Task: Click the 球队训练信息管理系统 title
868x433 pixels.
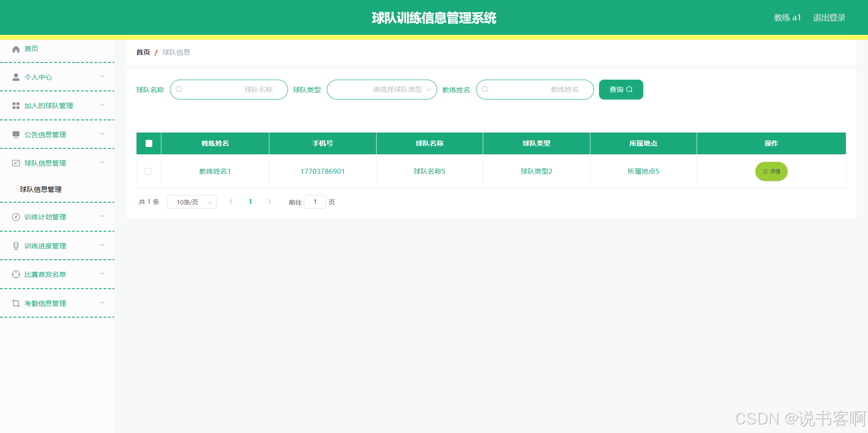Action: (x=434, y=18)
